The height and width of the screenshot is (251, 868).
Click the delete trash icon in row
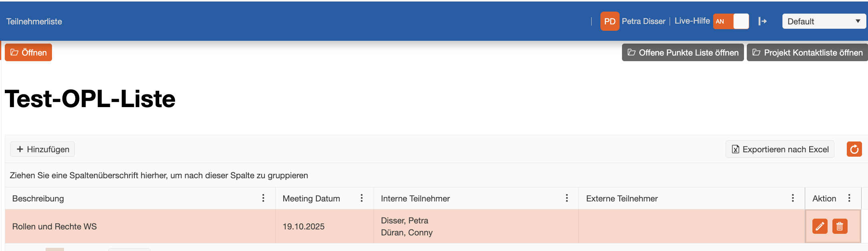tap(840, 226)
